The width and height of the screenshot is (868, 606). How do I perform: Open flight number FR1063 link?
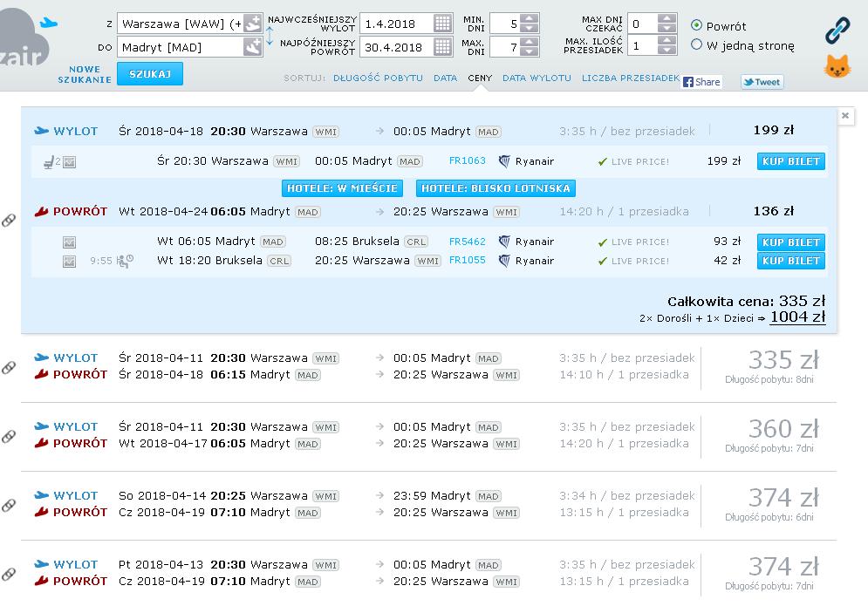468,160
